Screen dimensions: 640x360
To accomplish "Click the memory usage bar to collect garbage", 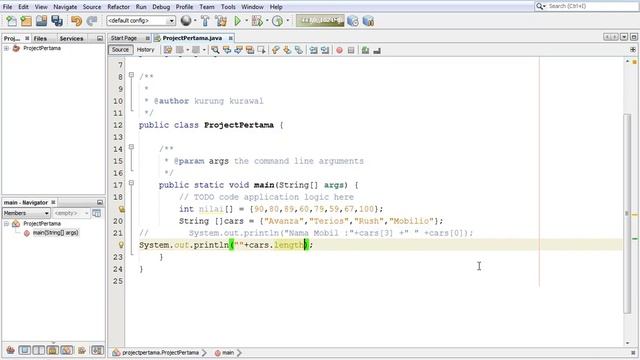I will (320, 21).
